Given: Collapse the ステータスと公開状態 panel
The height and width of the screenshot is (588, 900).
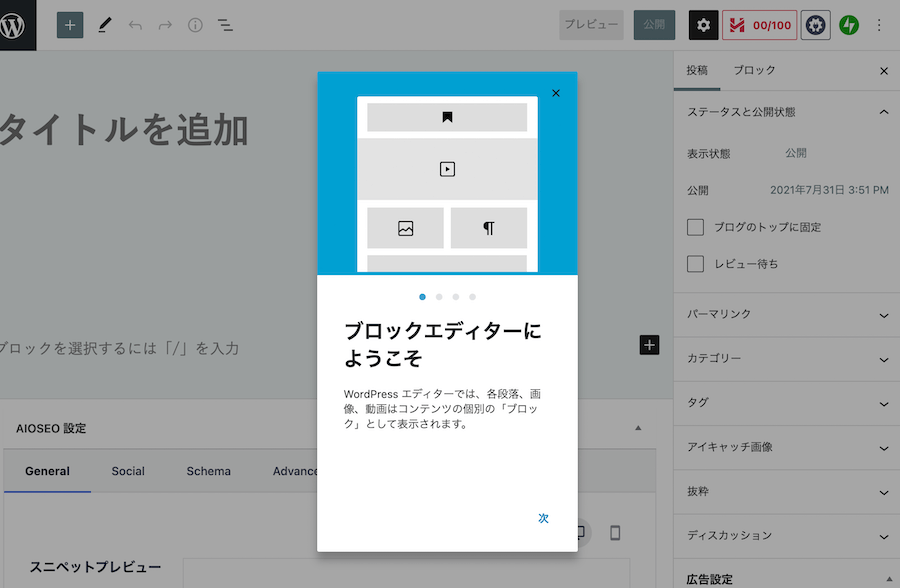Looking at the screenshot, I should click(x=786, y=112).
